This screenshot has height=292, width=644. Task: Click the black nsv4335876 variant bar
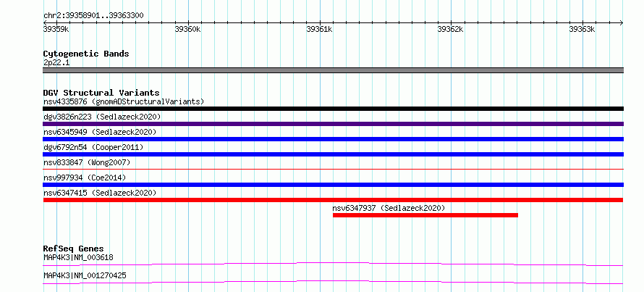(333, 109)
